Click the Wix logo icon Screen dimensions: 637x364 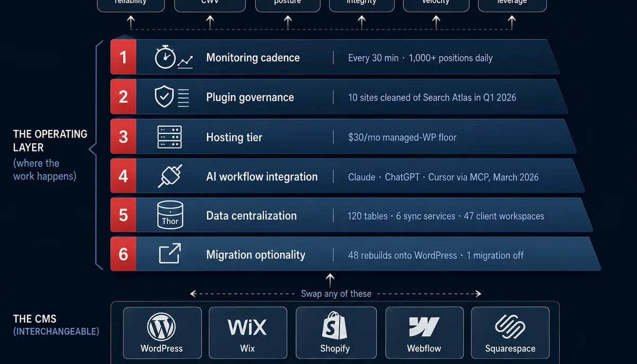tap(247, 327)
